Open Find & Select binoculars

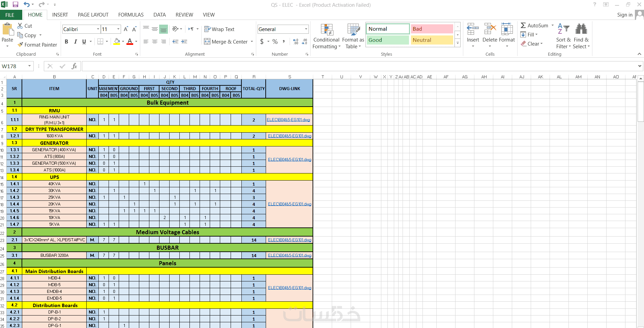click(581, 36)
